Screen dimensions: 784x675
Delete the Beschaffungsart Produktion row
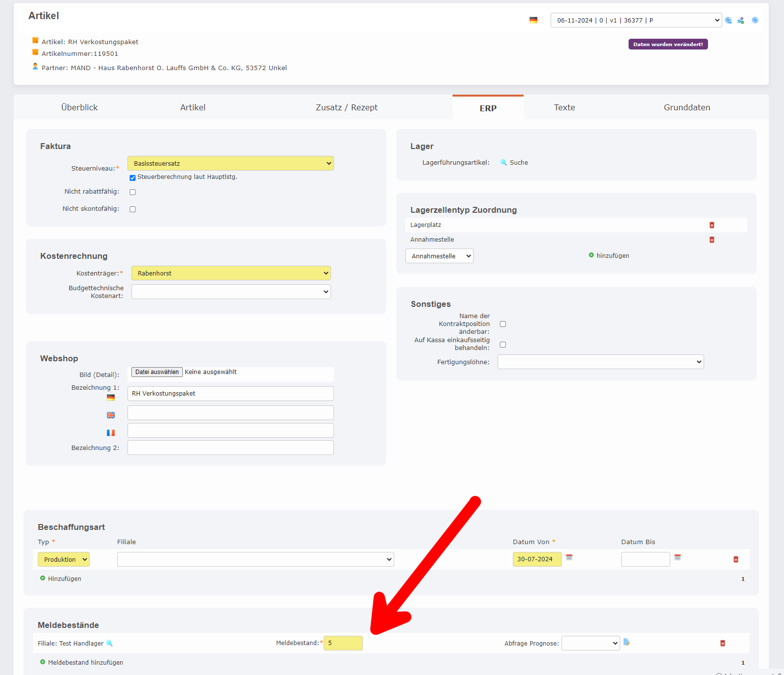coord(736,559)
